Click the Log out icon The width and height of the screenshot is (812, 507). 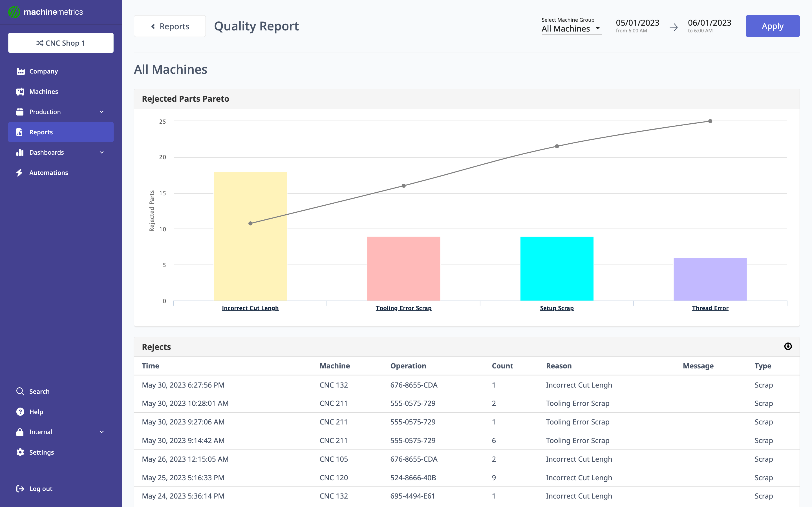[x=20, y=489]
